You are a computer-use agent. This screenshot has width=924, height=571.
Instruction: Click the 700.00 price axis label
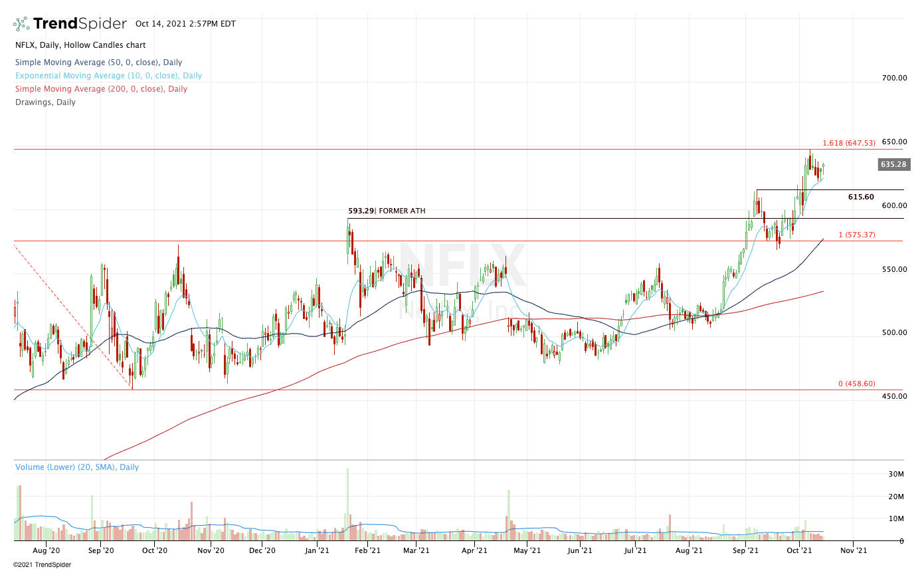click(x=894, y=78)
